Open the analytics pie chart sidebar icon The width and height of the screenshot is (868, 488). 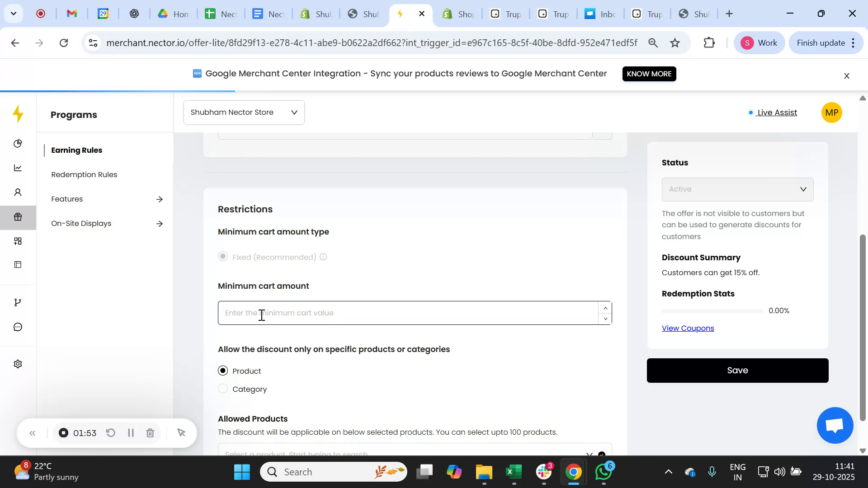pos(18,143)
